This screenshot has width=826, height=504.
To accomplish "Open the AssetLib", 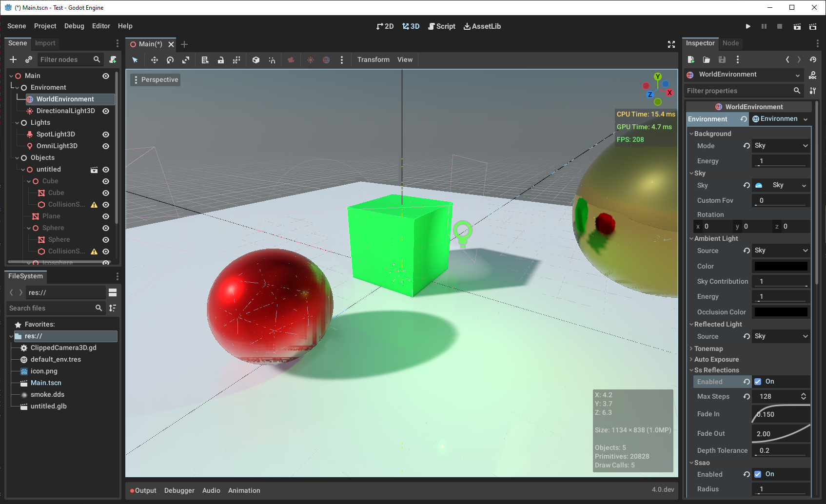I will pyautogui.click(x=482, y=26).
